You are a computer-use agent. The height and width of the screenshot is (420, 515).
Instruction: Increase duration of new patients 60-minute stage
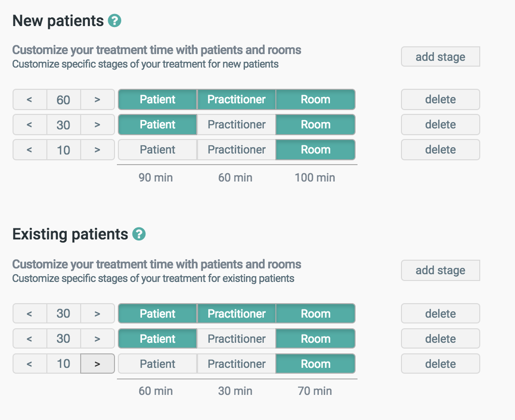click(97, 100)
